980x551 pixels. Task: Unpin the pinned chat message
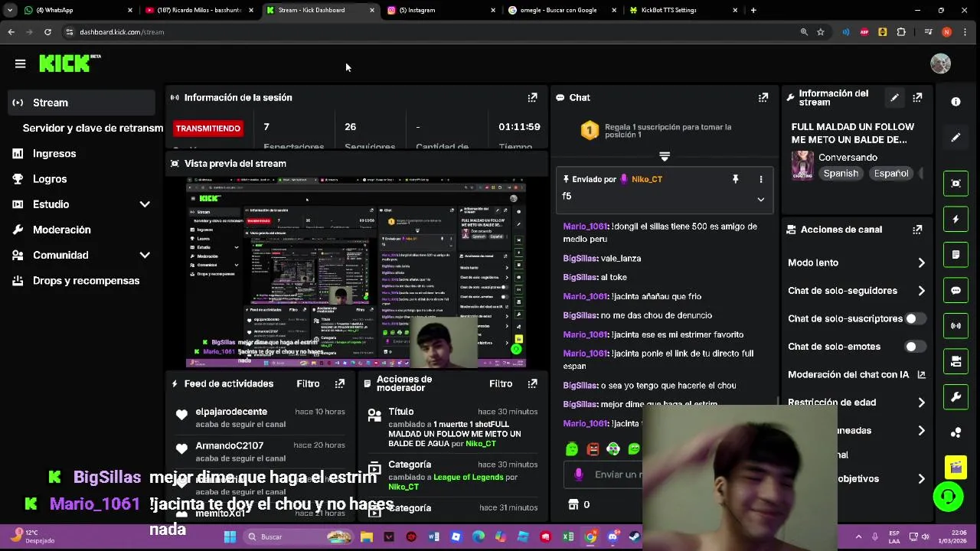point(735,179)
